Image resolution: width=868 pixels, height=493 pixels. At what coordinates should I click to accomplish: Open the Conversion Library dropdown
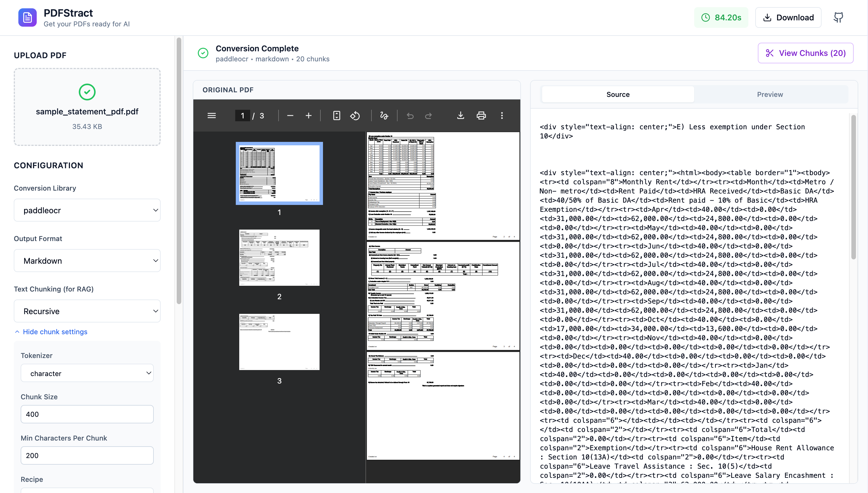(x=87, y=210)
